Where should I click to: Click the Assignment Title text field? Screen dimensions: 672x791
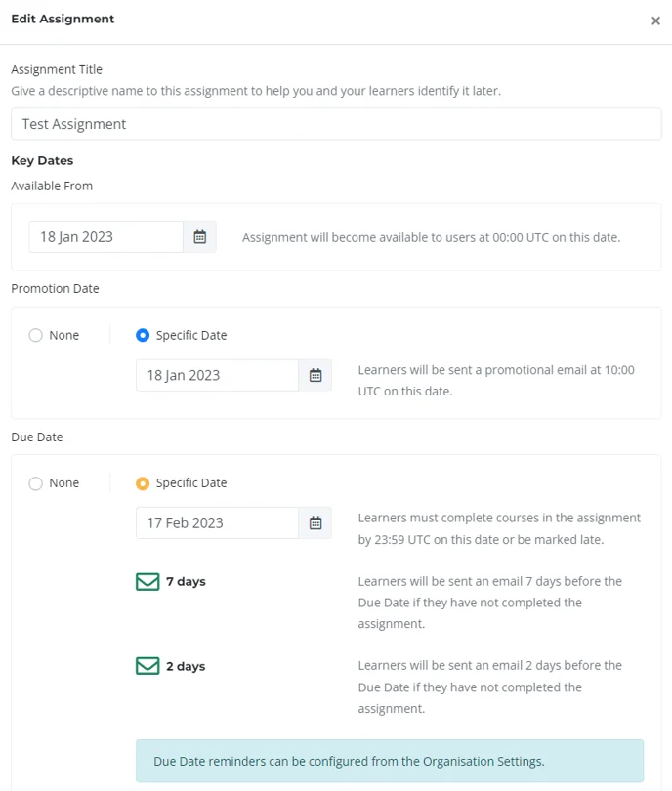coord(336,124)
